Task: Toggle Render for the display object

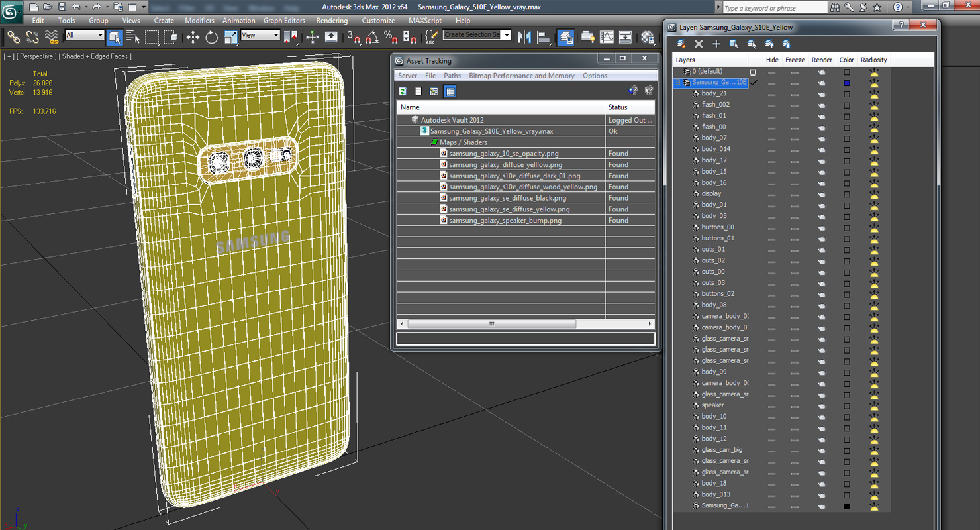Action: click(822, 194)
